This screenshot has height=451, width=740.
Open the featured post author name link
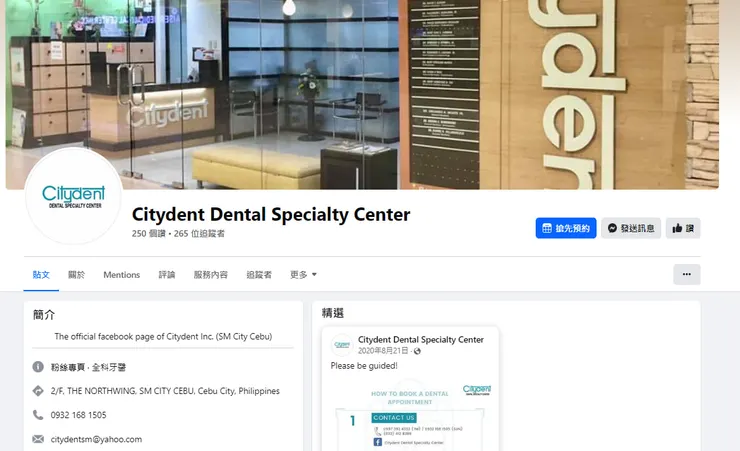421,340
